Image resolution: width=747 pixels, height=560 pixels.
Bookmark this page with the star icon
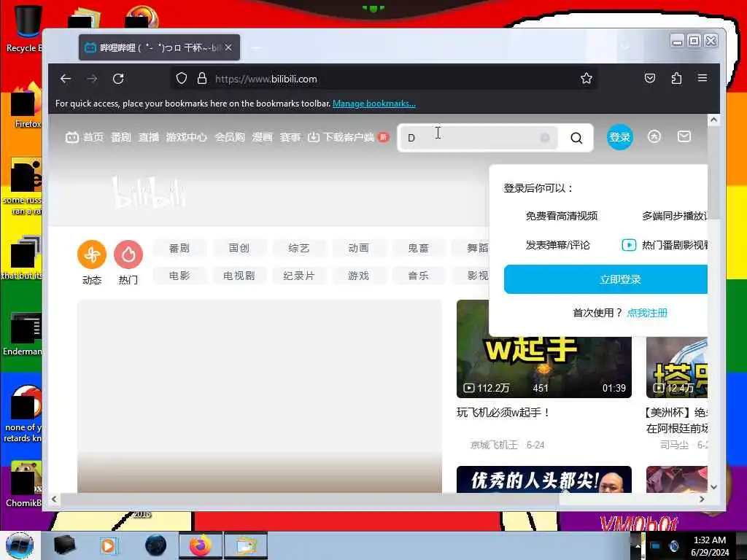tap(587, 79)
